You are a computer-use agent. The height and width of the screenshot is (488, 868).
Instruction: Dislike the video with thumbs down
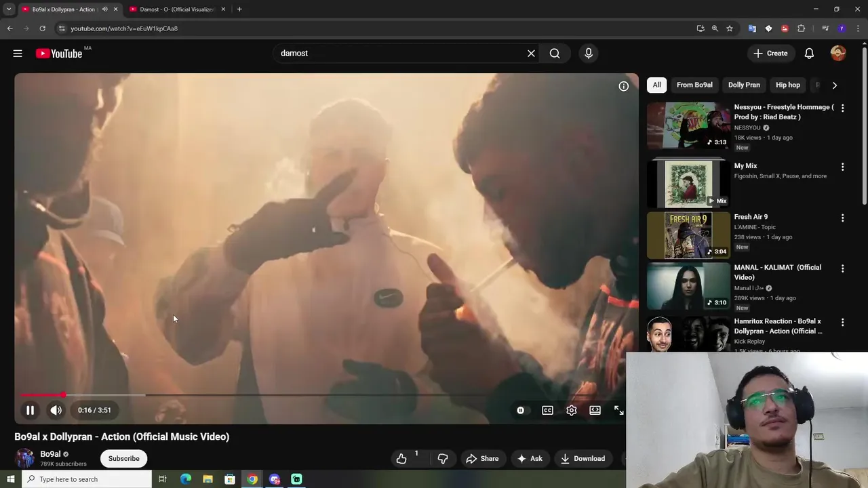pos(443,459)
